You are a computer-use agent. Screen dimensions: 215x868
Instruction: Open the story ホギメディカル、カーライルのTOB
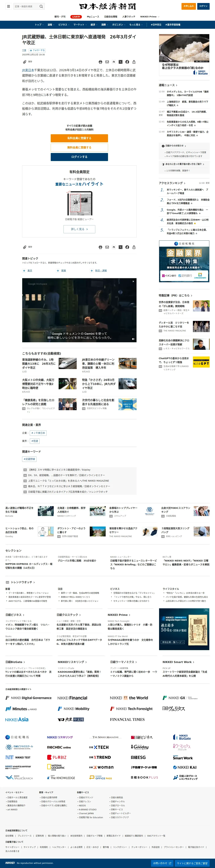point(187,93)
